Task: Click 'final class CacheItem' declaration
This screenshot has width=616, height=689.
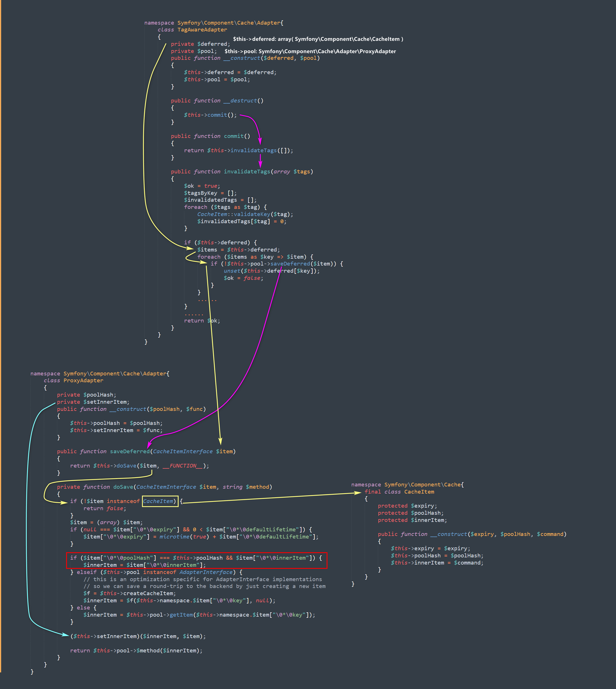Action: tap(399, 492)
